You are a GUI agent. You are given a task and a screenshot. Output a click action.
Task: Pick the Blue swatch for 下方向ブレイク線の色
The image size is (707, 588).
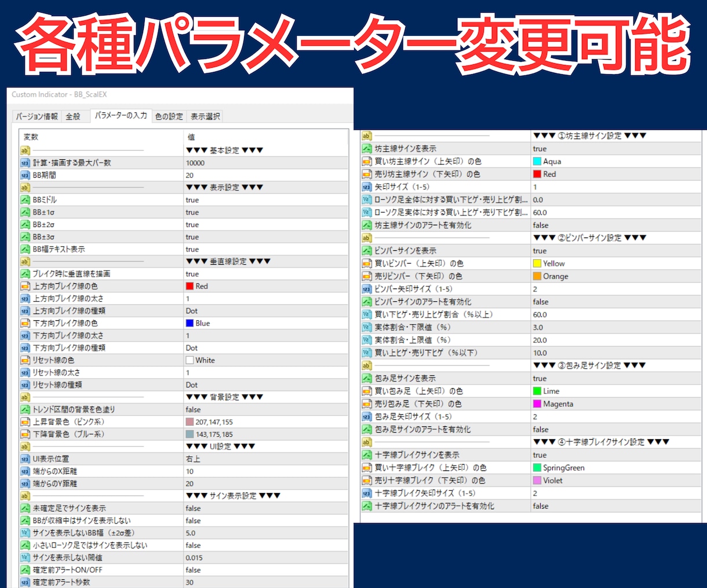tap(189, 323)
